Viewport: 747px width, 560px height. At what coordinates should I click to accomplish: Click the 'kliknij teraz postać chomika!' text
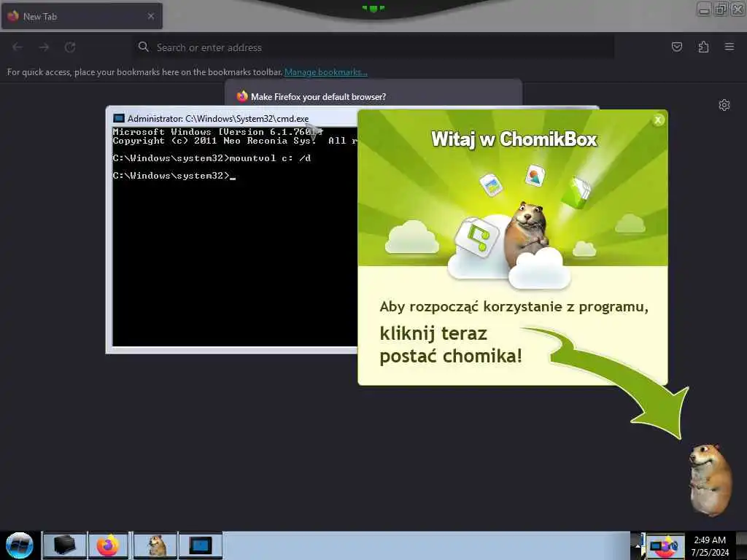coord(451,344)
